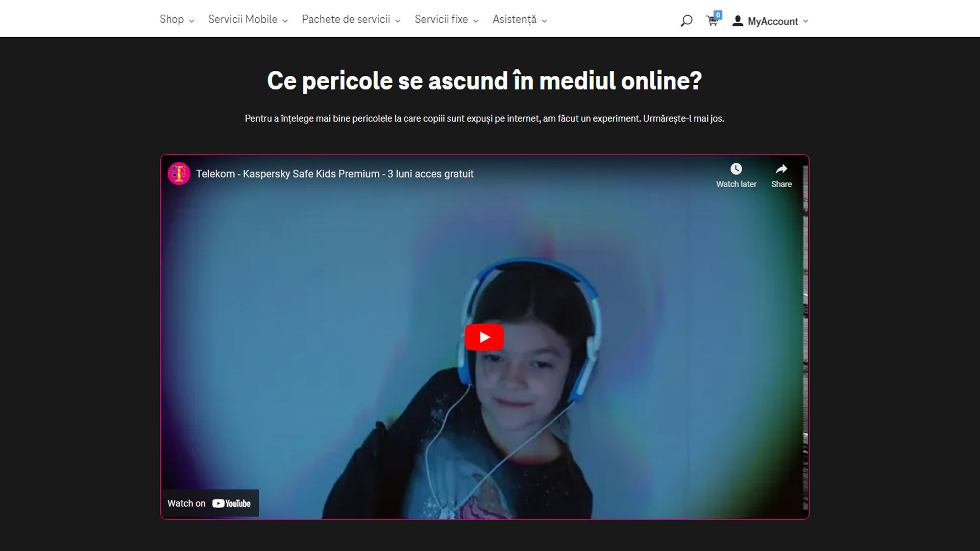
Task: Open the shopping cart icon
Action: pyautogui.click(x=712, y=21)
